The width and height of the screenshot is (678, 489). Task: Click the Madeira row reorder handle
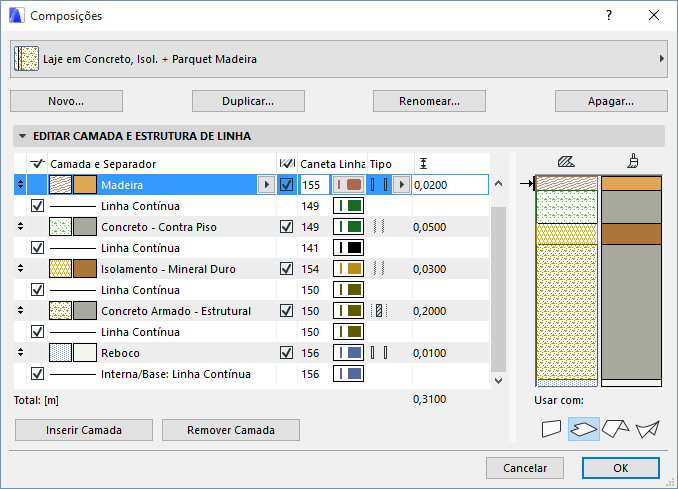tap(20, 185)
